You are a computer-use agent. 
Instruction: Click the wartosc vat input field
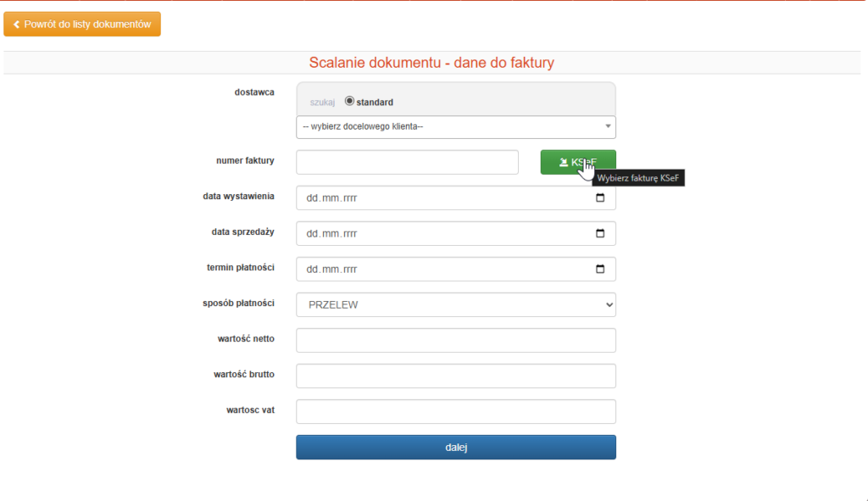[455, 412]
